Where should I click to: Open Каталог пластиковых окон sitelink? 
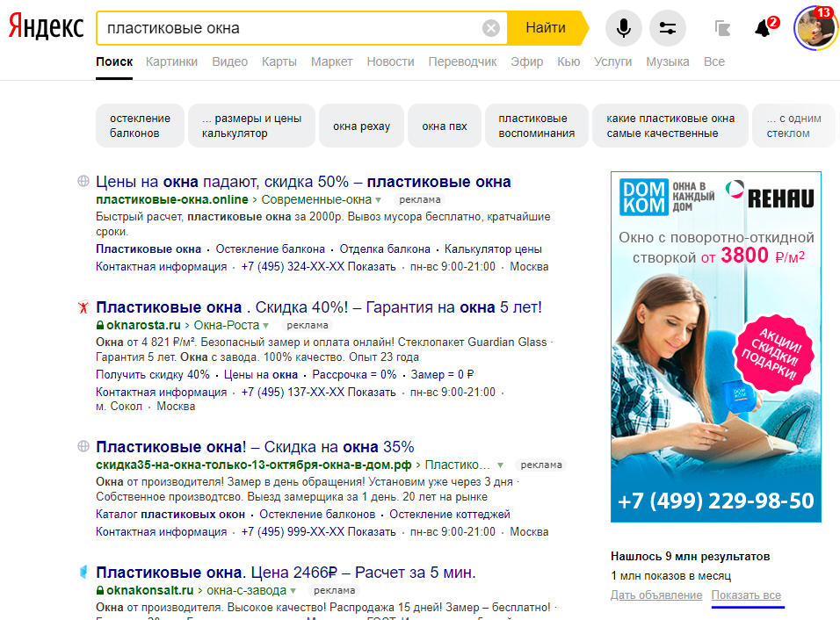coord(170,514)
